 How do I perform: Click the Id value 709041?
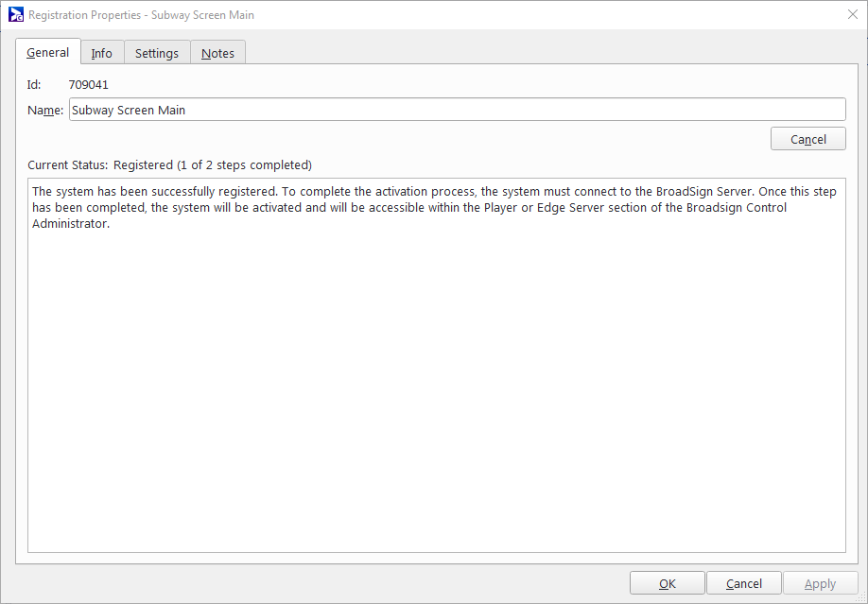89,84
